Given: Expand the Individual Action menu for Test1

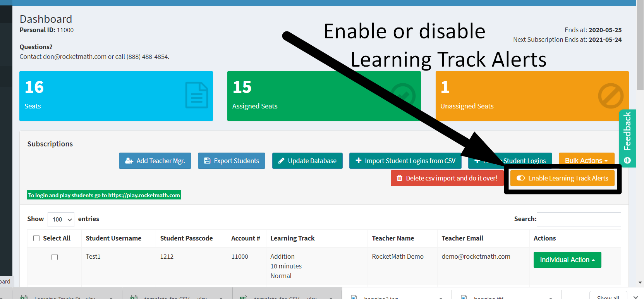Looking at the screenshot, I should point(567,260).
